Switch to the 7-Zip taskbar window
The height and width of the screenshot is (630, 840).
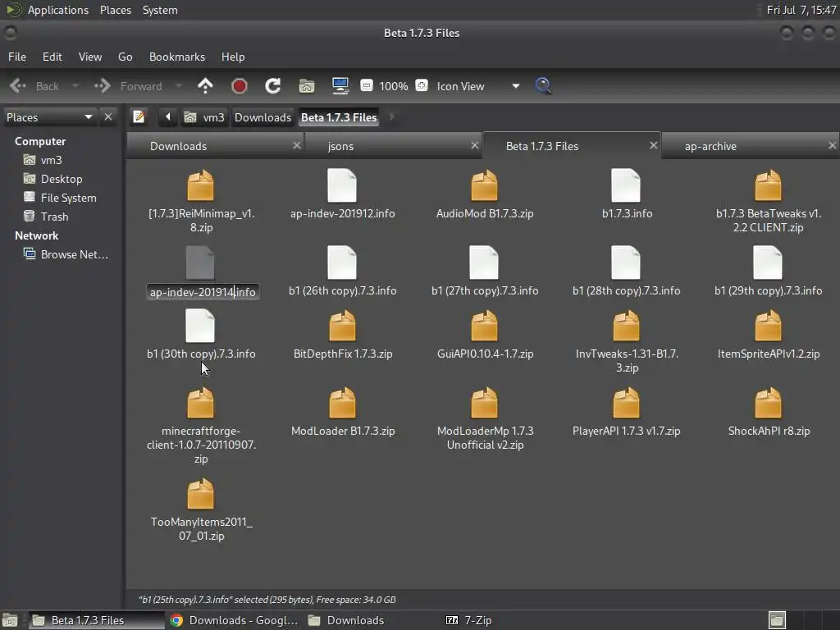[x=469, y=620]
